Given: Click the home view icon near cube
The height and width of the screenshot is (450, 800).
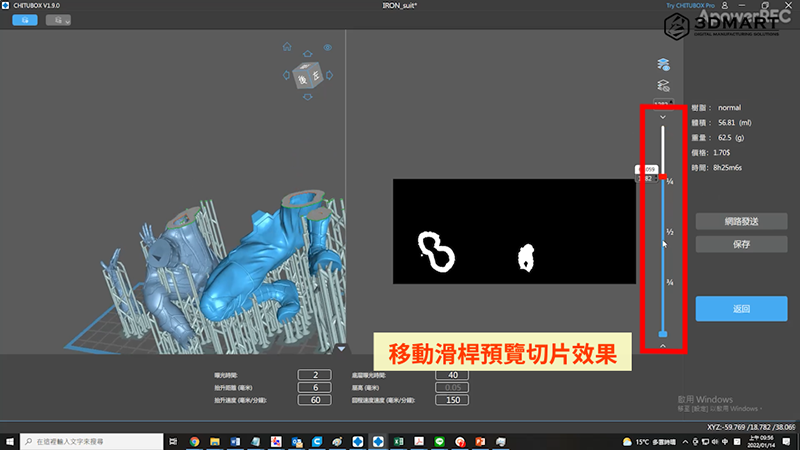Looking at the screenshot, I should (x=287, y=45).
